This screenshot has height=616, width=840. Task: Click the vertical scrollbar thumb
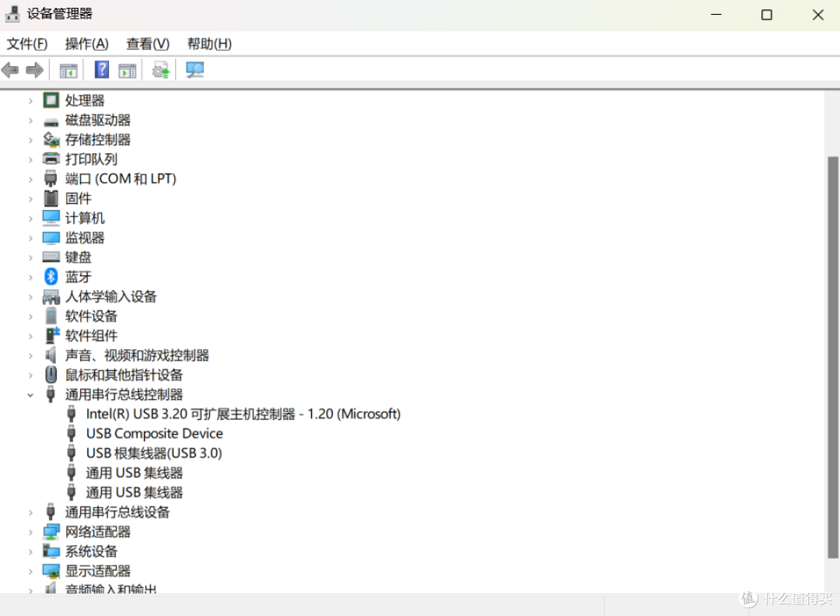tap(832, 357)
